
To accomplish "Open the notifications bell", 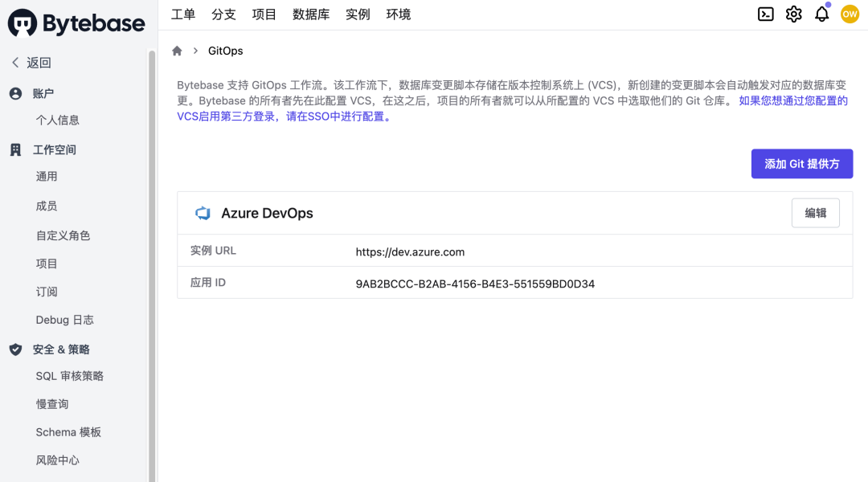I will [x=822, y=14].
